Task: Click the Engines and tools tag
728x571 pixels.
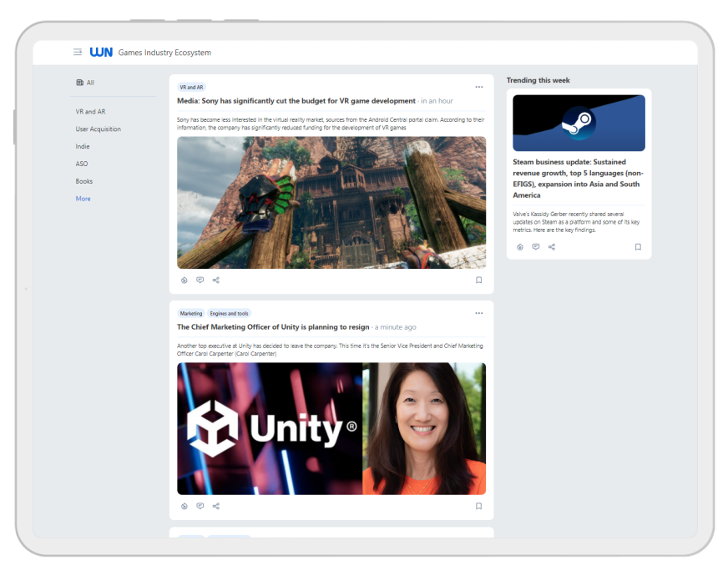Action: [x=229, y=313]
